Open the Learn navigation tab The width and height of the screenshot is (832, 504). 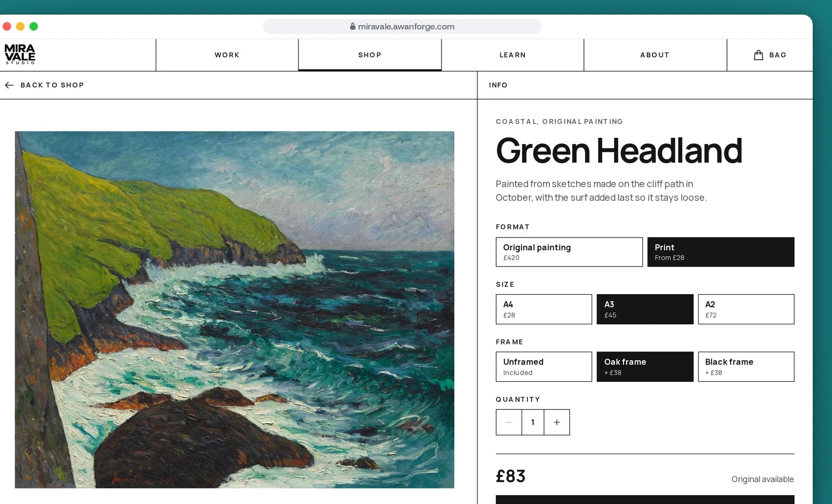click(x=513, y=55)
